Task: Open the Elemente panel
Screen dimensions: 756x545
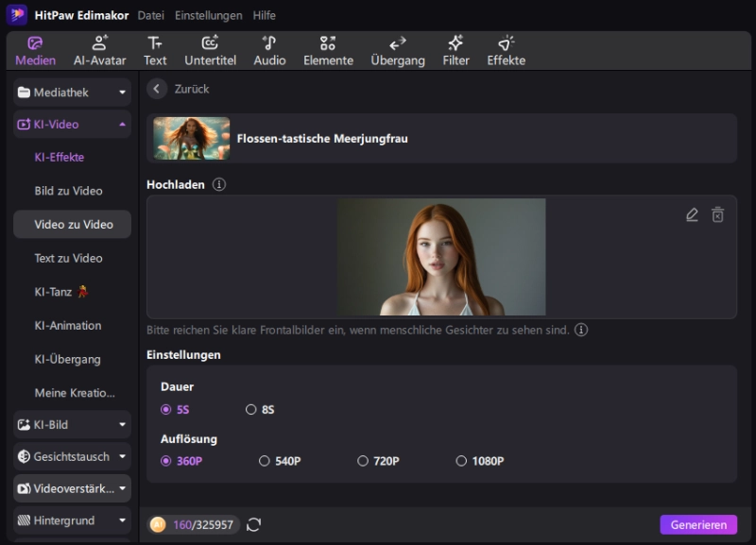Action: (328, 51)
